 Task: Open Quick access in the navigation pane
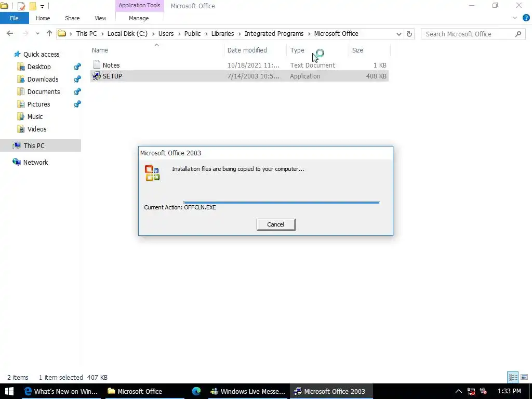tap(41, 54)
